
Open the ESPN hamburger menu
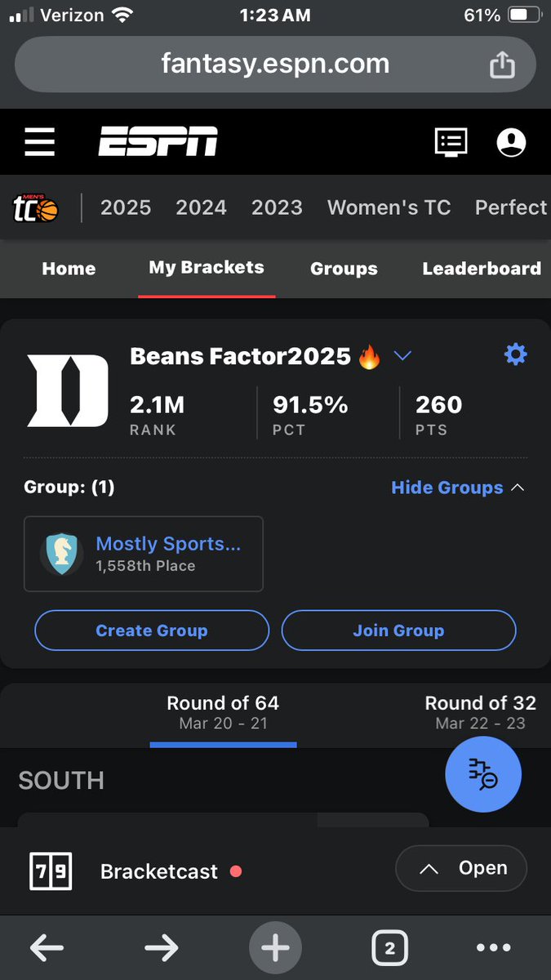(x=39, y=142)
